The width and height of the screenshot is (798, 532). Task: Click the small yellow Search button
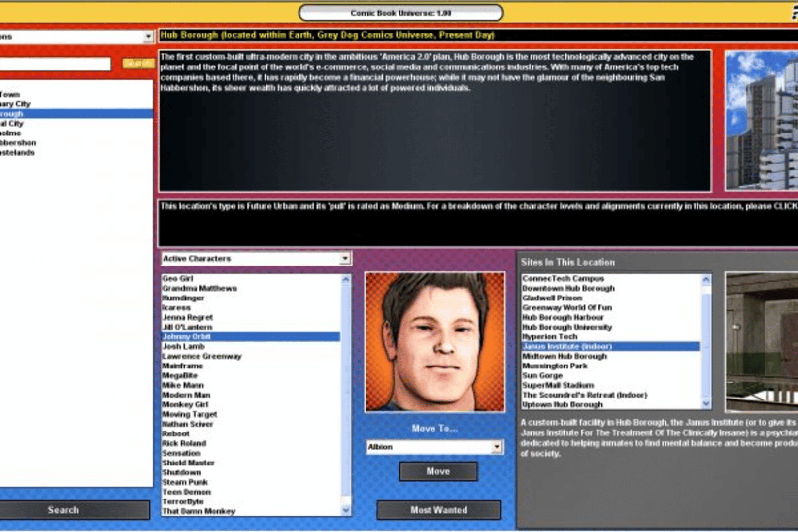coord(138,64)
